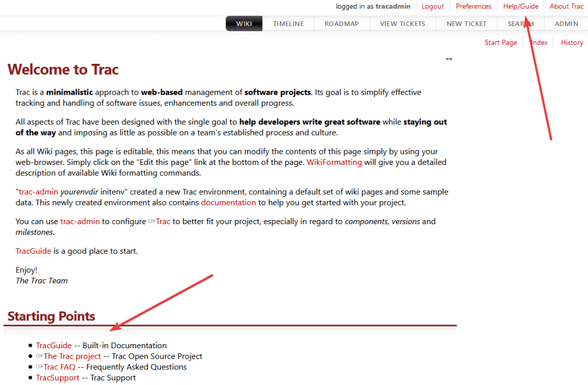Click the Logout link
The width and height of the screenshot is (588, 385).
(432, 6)
